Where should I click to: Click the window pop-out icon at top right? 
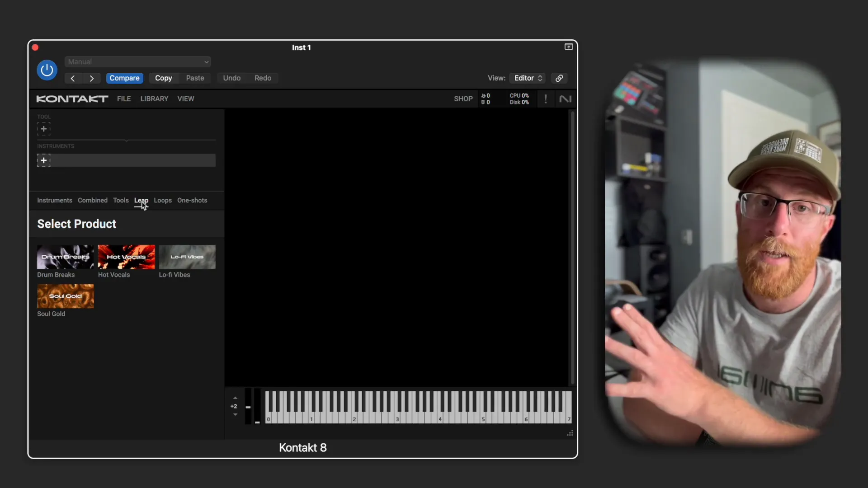(x=569, y=47)
